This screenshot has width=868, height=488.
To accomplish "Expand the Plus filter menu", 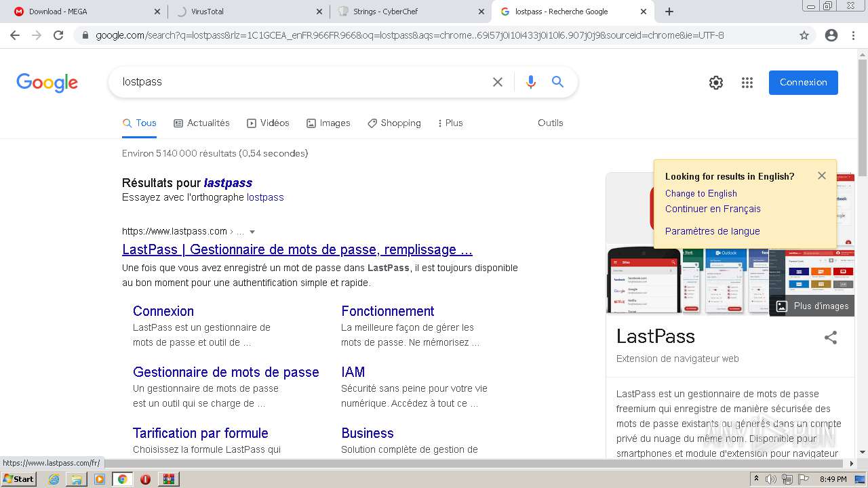I will tap(450, 123).
